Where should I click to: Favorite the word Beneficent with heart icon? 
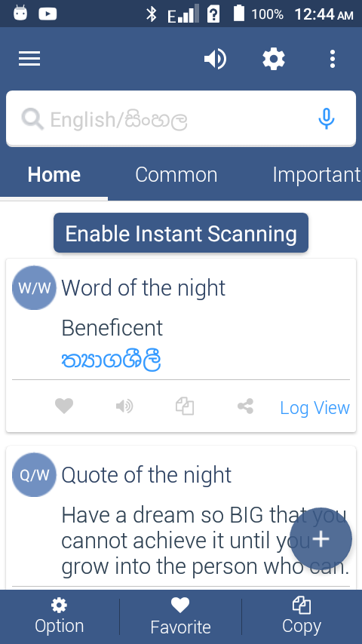coord(64,406)
